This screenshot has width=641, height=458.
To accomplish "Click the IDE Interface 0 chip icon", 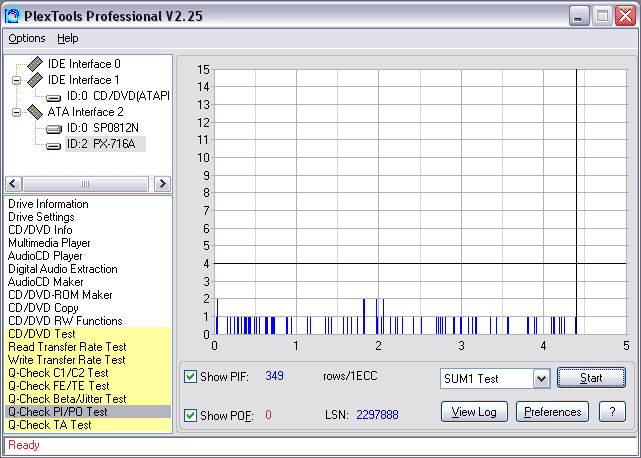I will [x=35, y=64].
